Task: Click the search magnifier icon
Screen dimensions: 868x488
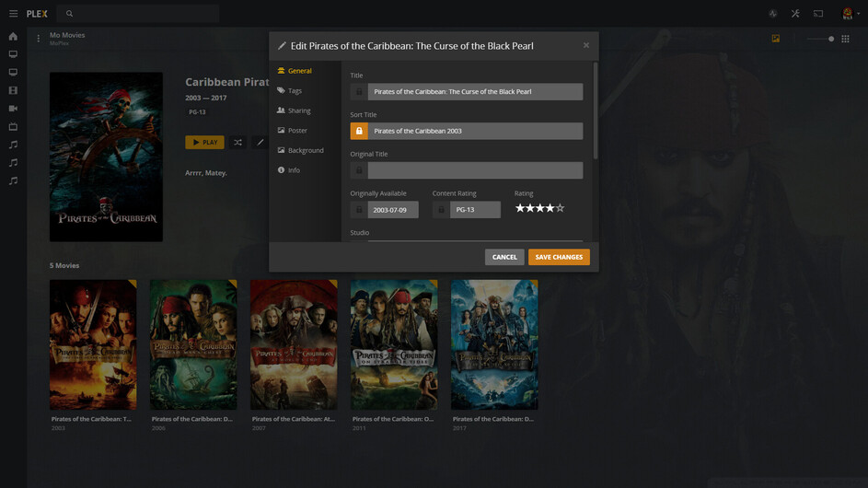Action: pos(69,13)
